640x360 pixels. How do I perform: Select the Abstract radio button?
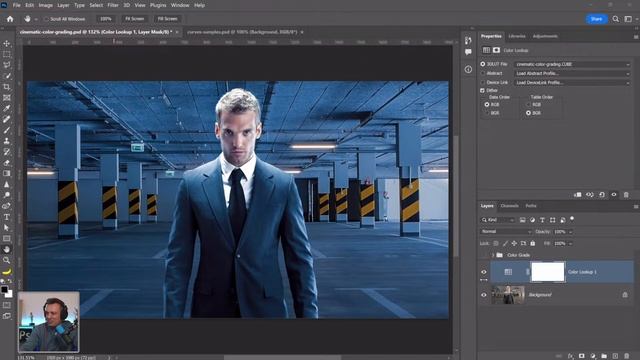point(482,73)
